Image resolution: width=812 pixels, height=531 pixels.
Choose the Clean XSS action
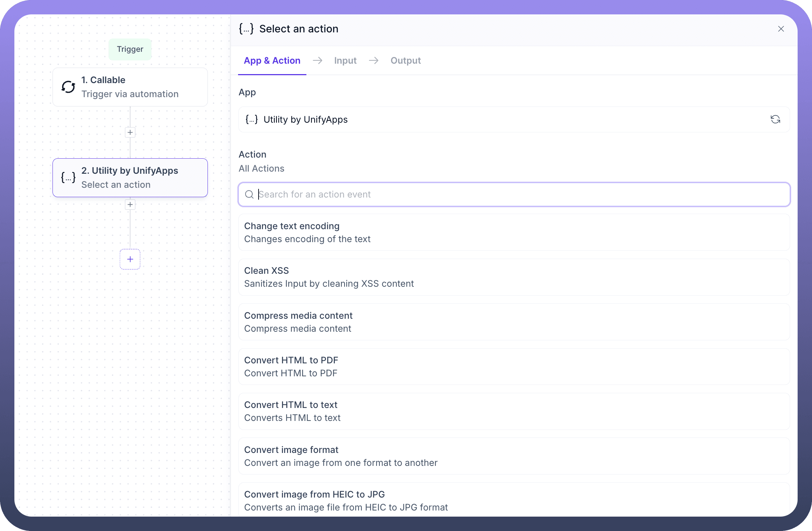[x=514, y=277]
